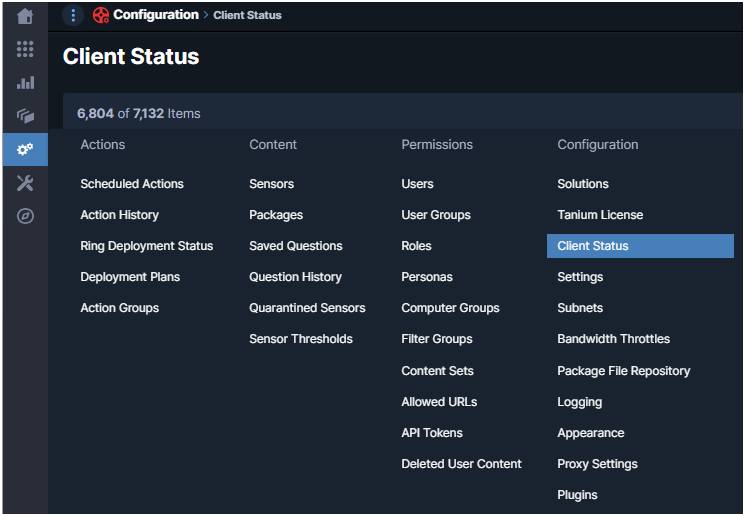The height and width of the screenshot is (516, 745).
Task: Open the wrench and screwdriver tools icon
Action: pos(25,182)
